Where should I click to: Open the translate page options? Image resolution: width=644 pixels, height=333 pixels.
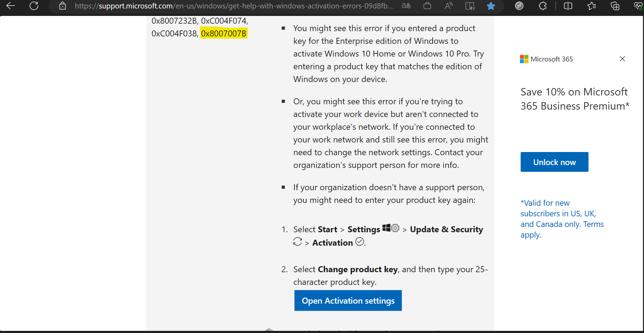406,6
